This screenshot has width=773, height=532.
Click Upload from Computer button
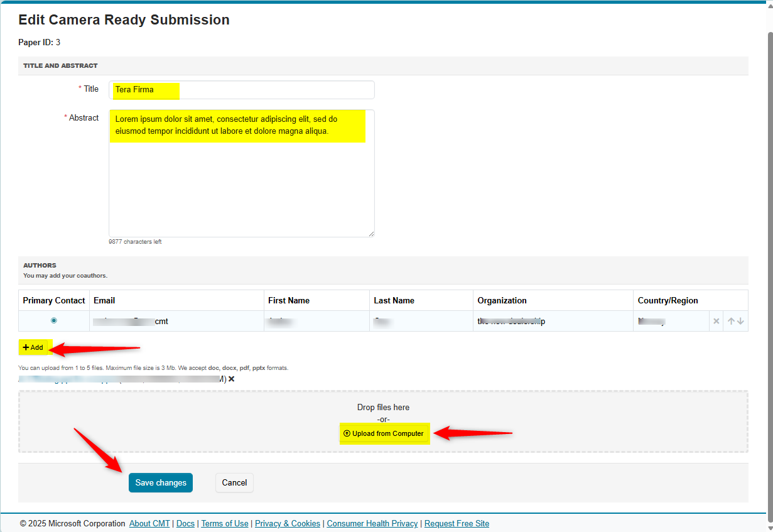384,433
